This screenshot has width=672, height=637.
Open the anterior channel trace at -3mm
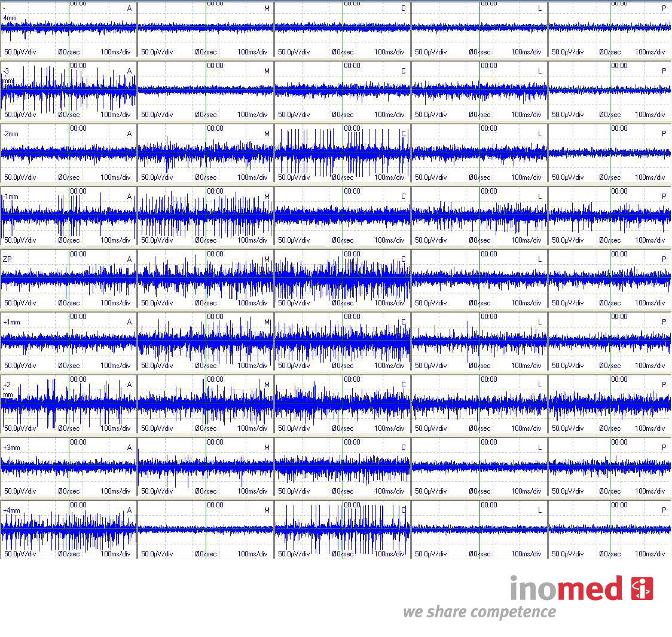coord(69,90)
